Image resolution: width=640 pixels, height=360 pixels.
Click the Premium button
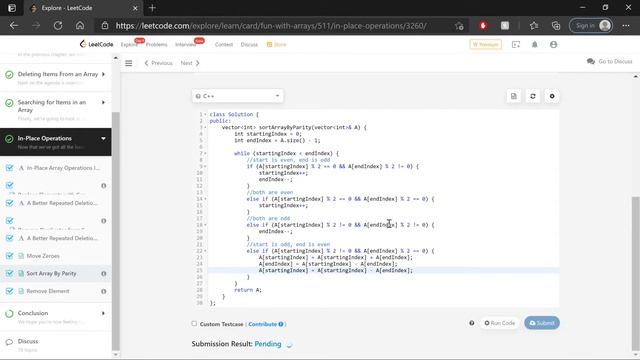click(486, 44)
